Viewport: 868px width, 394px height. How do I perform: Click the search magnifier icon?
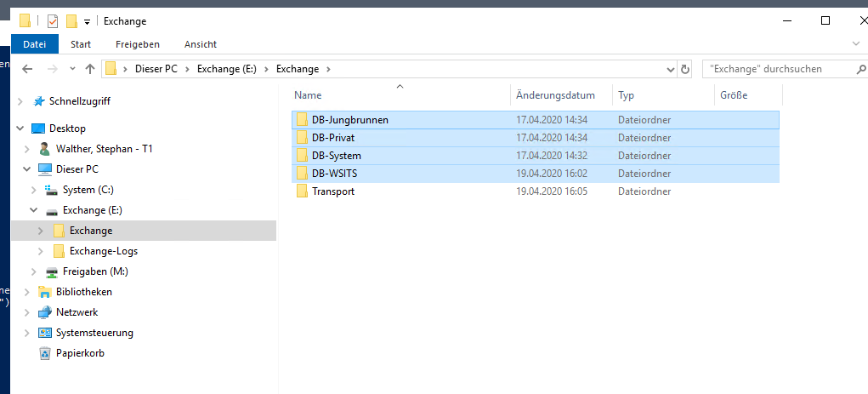pyautogui.click(x=861, y=70)
